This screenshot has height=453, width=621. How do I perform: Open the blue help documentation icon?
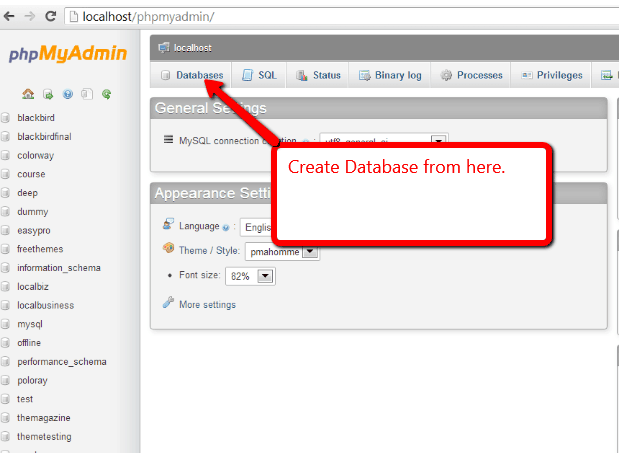(x=68, y=94)
